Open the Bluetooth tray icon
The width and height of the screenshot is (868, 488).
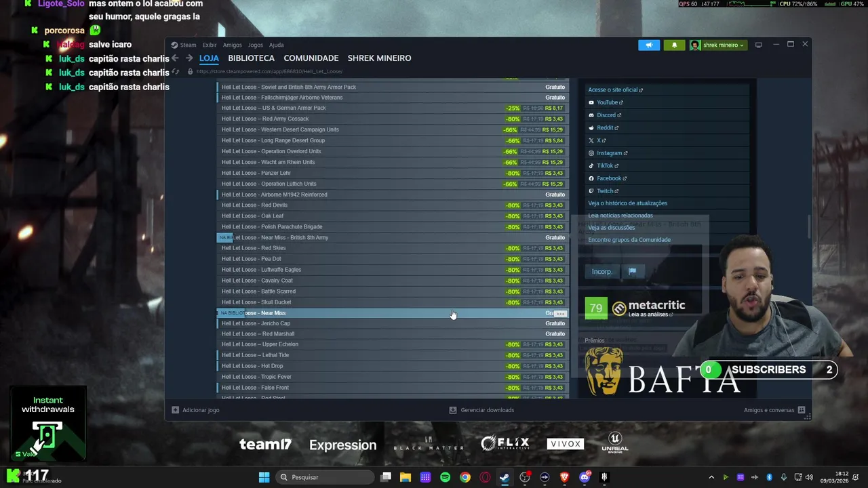[x=770, y=477]
